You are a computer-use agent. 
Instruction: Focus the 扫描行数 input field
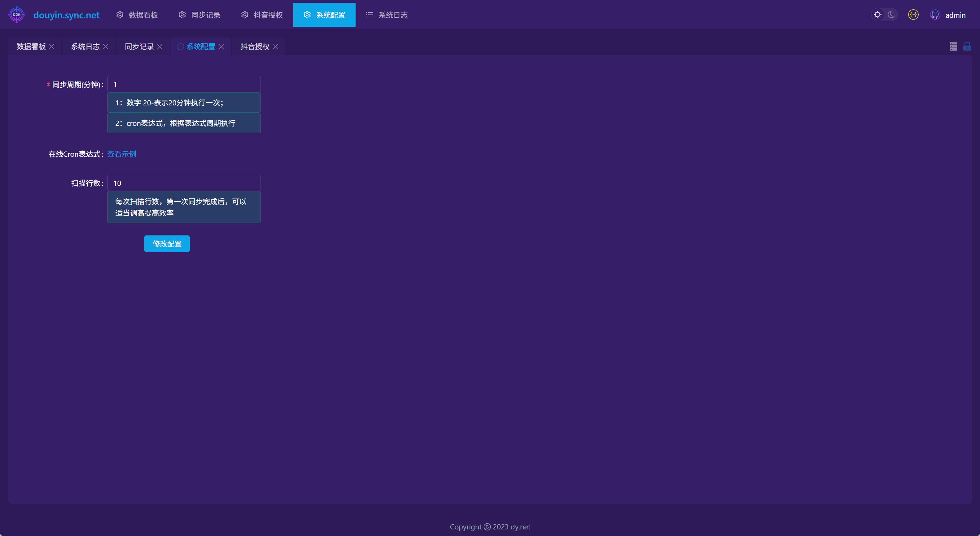pos(184,183)
